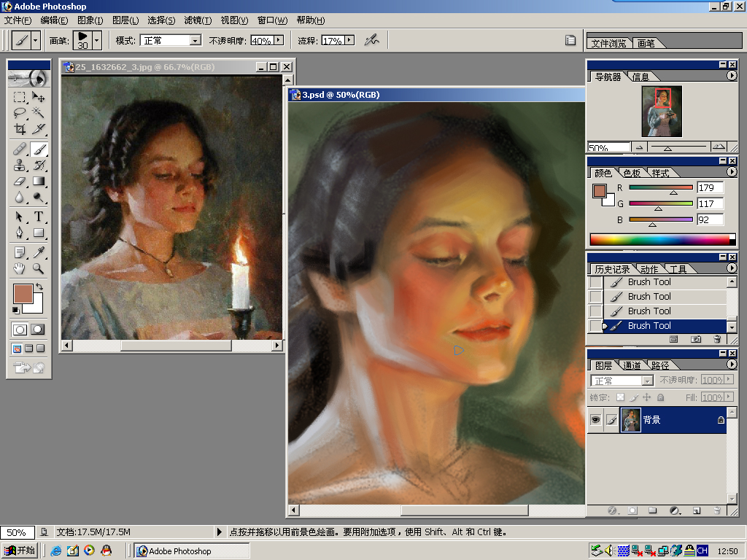747x560 pixels.
Task: Select the Move tool
Action: pos(38,98)
